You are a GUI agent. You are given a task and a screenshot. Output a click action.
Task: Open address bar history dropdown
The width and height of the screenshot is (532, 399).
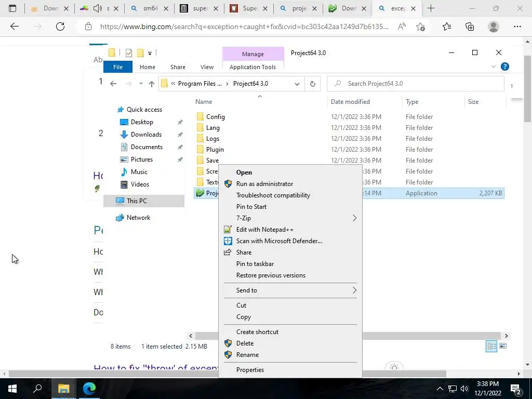click(297, 84)
